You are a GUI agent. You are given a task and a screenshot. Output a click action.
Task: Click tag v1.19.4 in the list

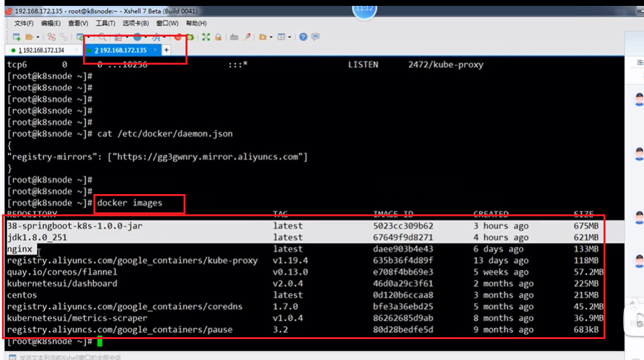(291, 261)
